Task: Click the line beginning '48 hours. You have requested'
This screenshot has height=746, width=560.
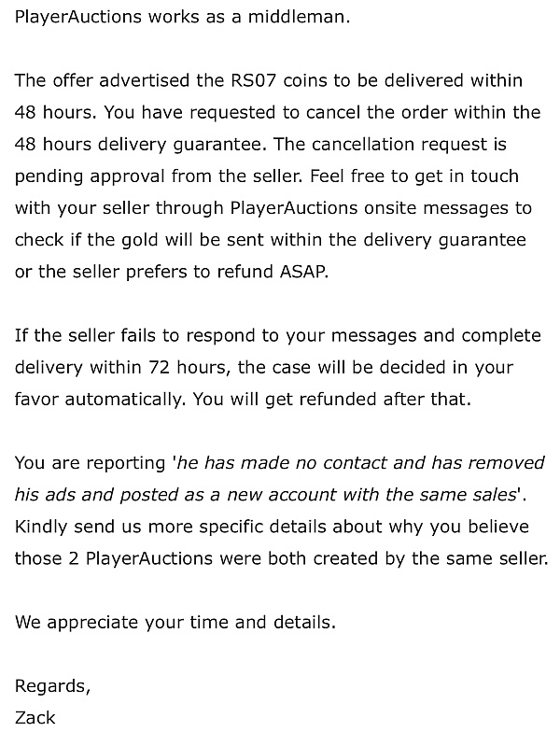Action: (277, 112)
